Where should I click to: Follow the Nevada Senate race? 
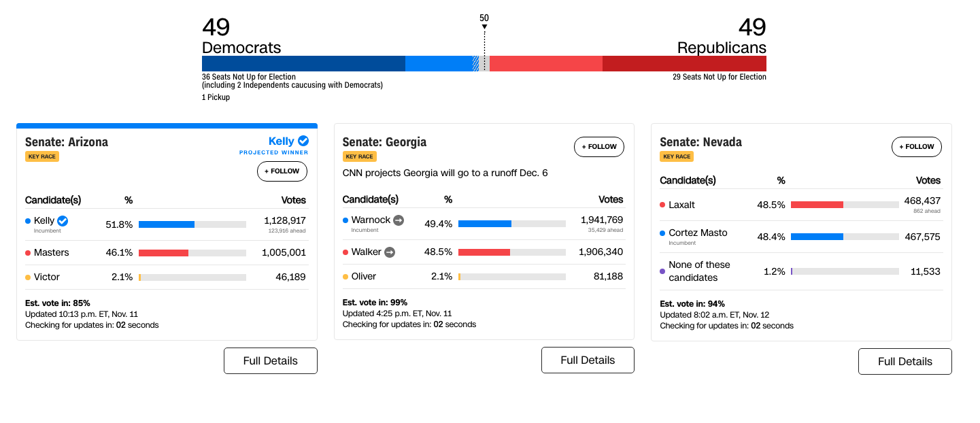(x=916, y=147)
